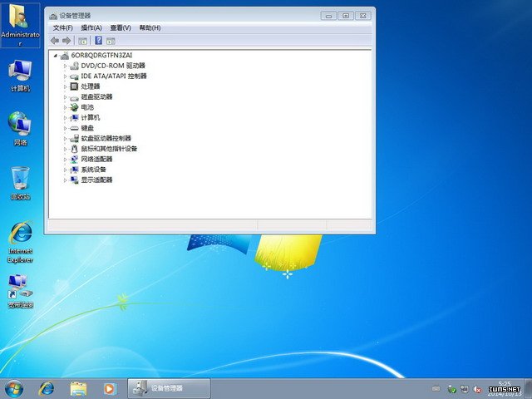
Task: Open the 文件(F) menu
Action: tap(62, 27)
